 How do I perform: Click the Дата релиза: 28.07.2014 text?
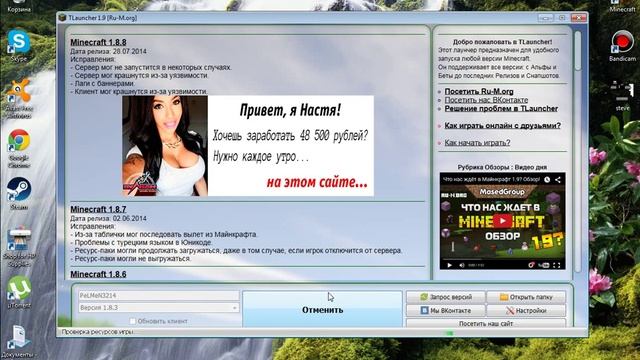(x=108, y=51)
